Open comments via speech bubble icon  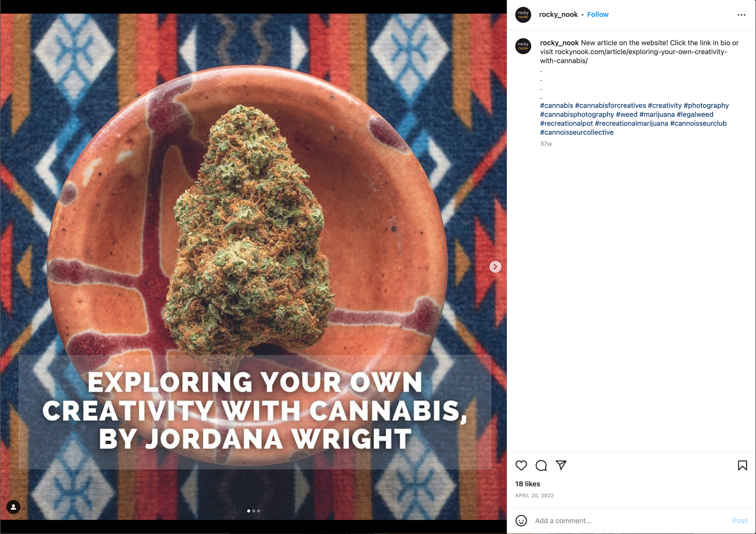click(541, 465)
